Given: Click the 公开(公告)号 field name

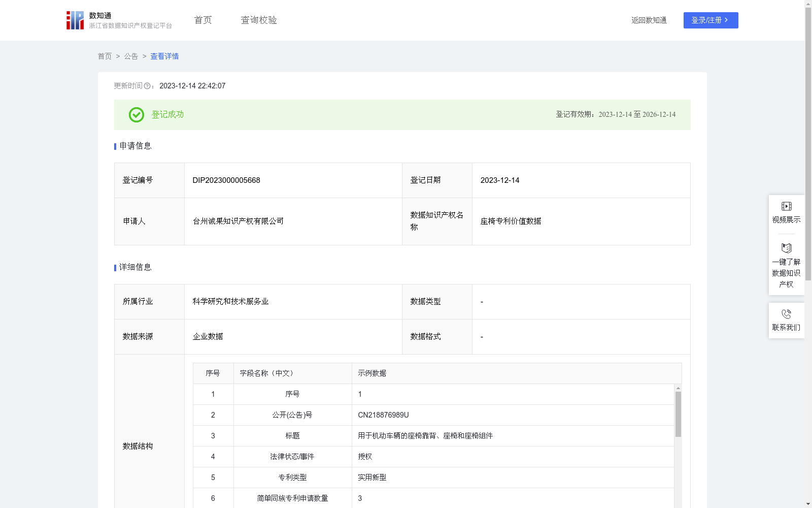Looking at the screenshot, I should [292, 415].
